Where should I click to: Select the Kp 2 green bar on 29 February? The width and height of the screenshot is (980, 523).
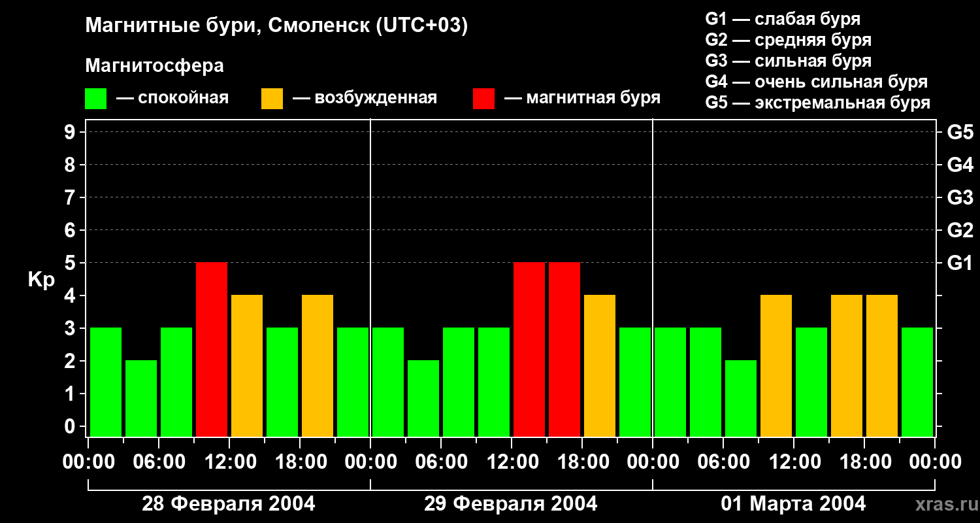point(423,399)
